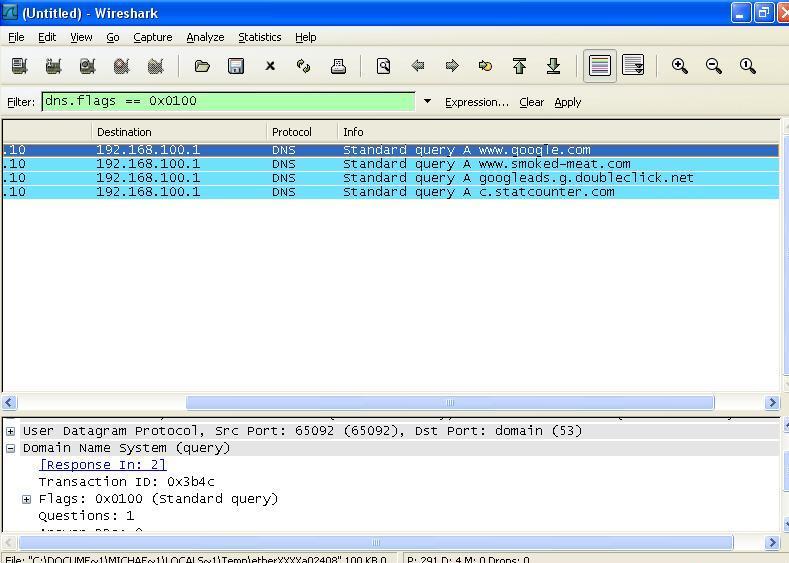Click the print packets icon
789x563 pixels.
(x=338, y=66)
